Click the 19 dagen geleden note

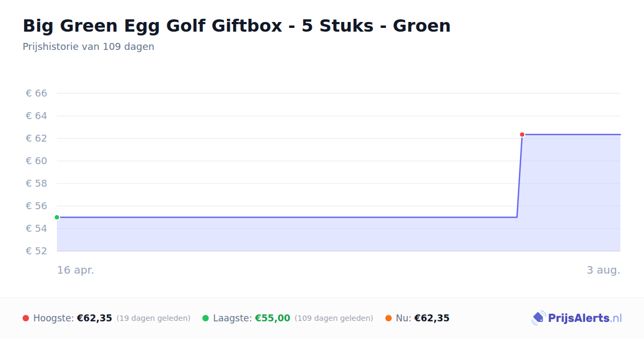[153, 318]
